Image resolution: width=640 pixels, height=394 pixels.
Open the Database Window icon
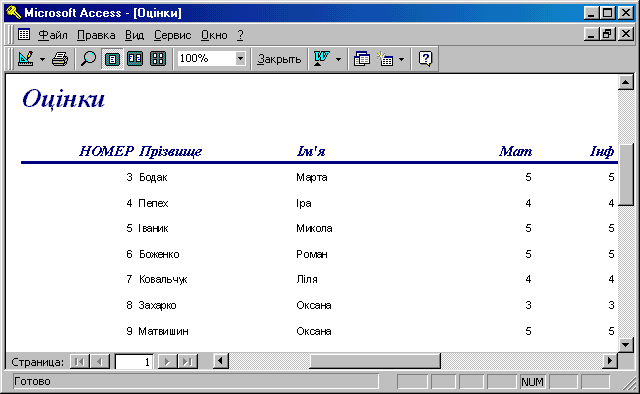tap(362, 59)
